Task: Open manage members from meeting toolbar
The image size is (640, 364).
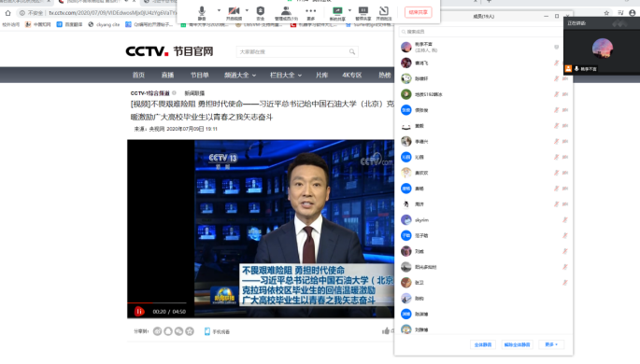Action: pyautogui.click(x=286, y=13)
